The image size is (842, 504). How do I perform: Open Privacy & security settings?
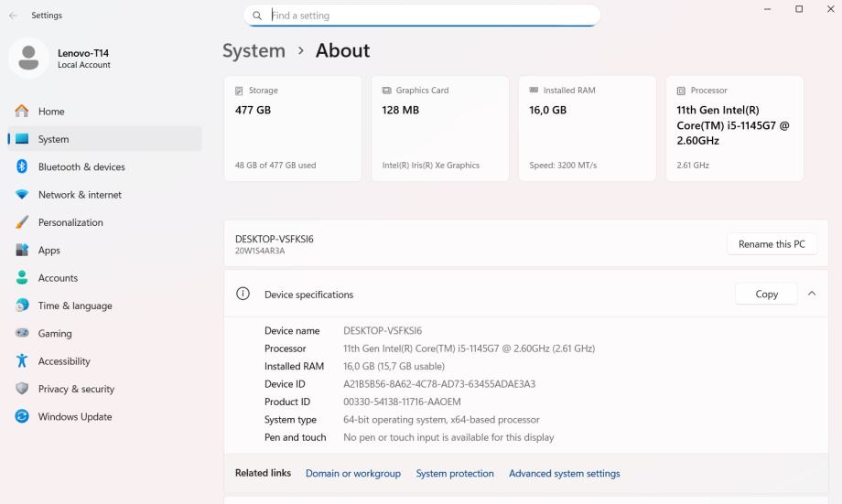(76, 389)
